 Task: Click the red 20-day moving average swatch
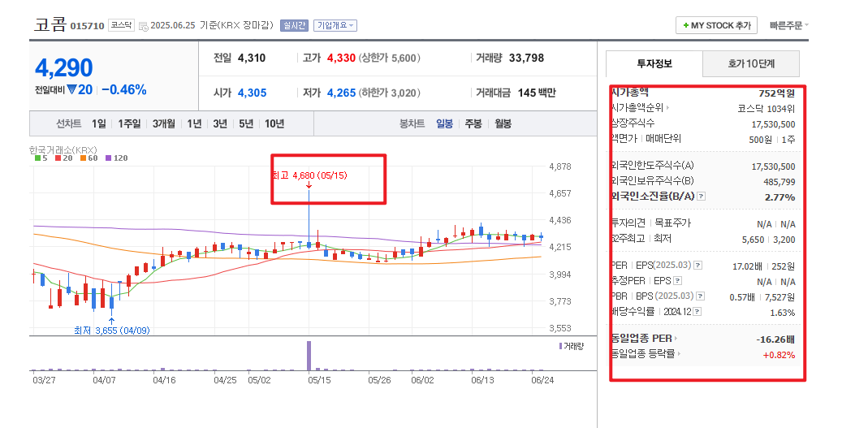(58, 158)
